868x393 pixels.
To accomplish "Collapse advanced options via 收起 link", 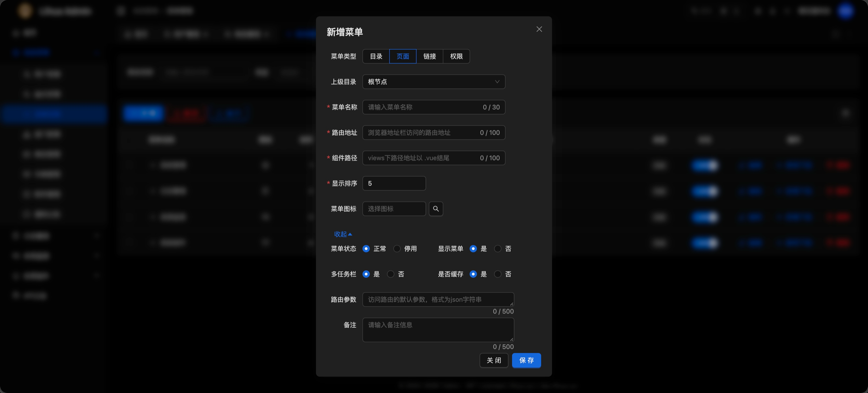I will (x=343, y=234).
